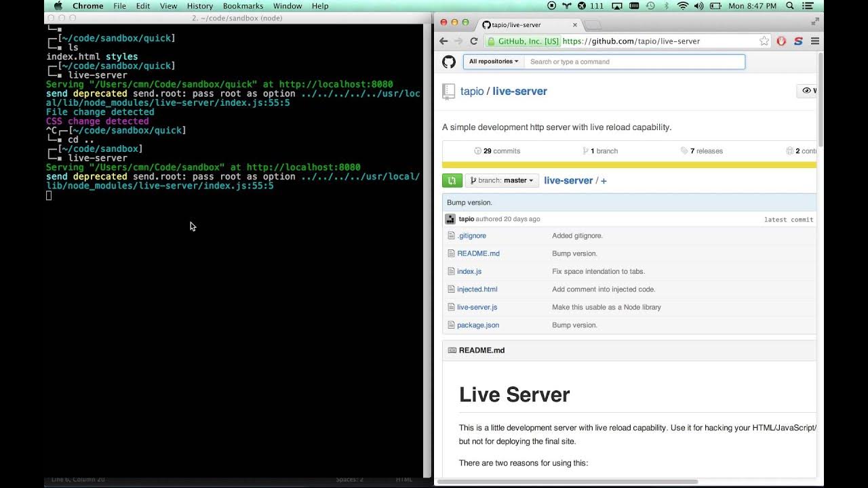Click the Chrome back arrow
Screen dimensions: 868x488
[443, 41]
